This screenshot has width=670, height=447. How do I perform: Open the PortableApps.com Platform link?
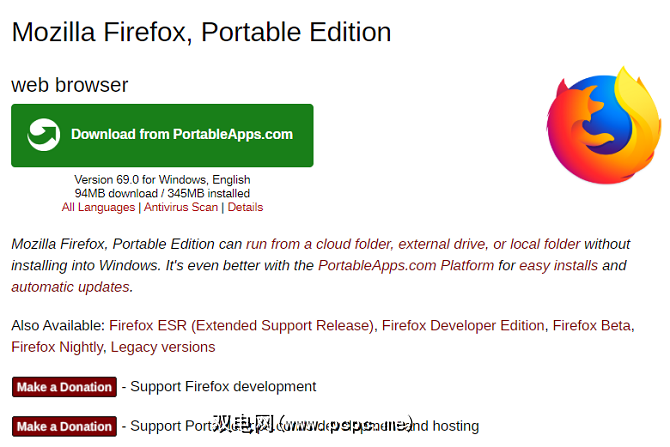406,265
